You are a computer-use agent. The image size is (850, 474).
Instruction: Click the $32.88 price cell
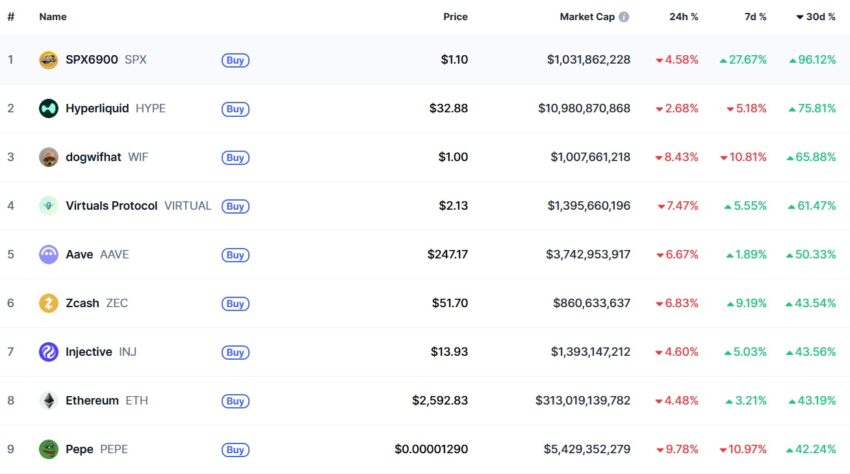pyautogui.click(x=448, y=108)
